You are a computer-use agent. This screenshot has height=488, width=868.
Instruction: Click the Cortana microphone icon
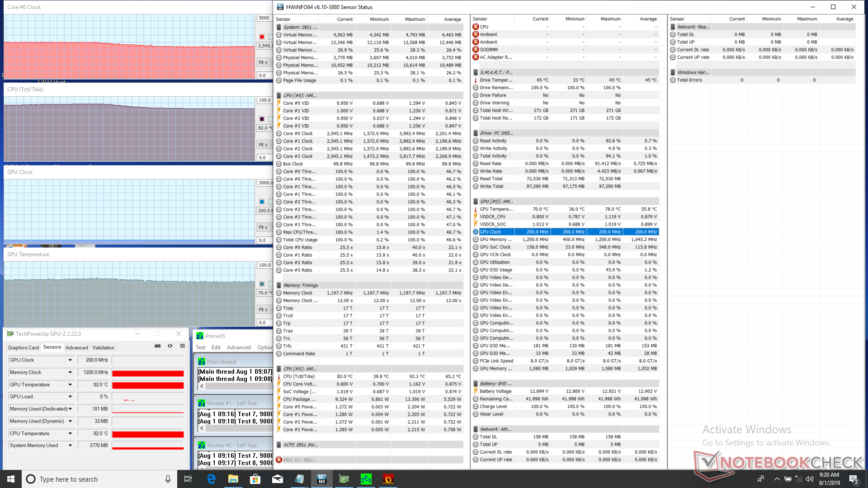point(168,479)
